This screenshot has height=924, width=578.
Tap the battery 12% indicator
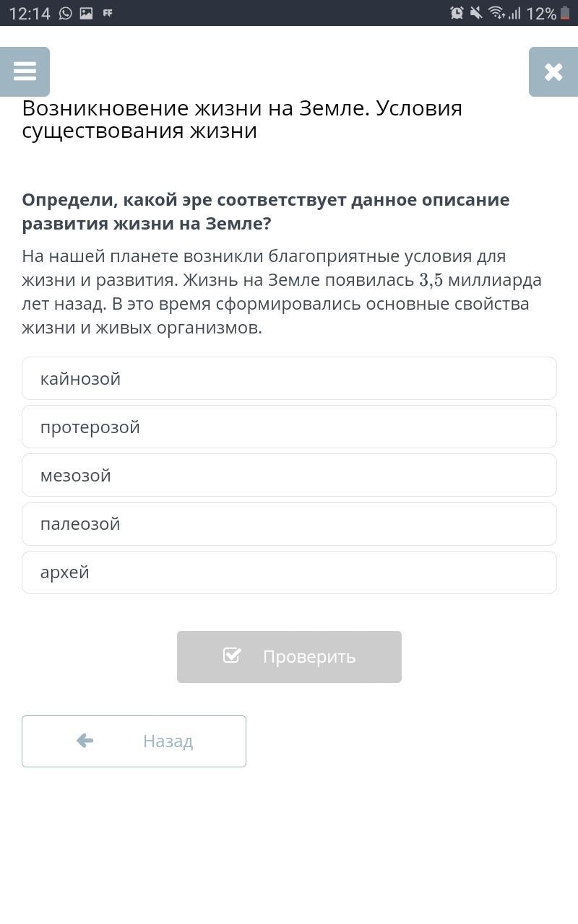click(548, 13)
